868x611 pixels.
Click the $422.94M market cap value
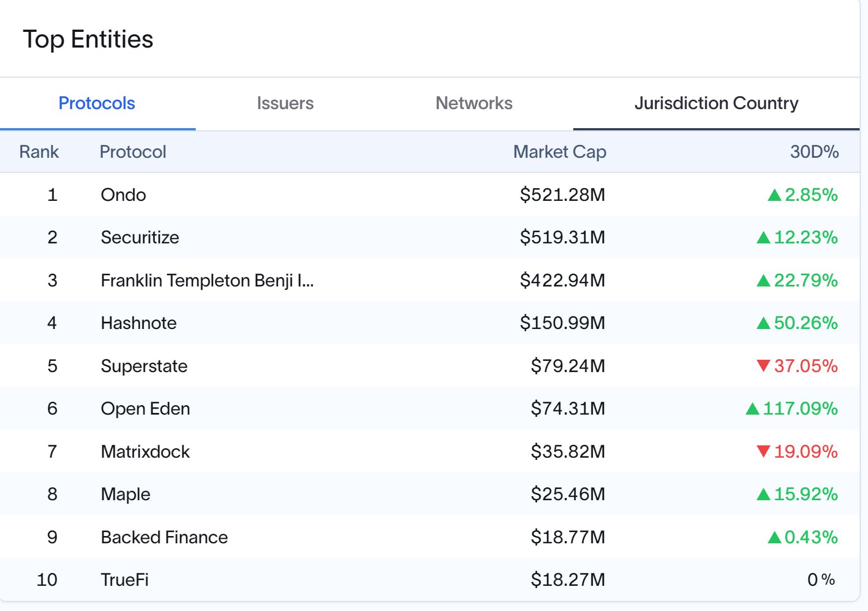(563, 280)
